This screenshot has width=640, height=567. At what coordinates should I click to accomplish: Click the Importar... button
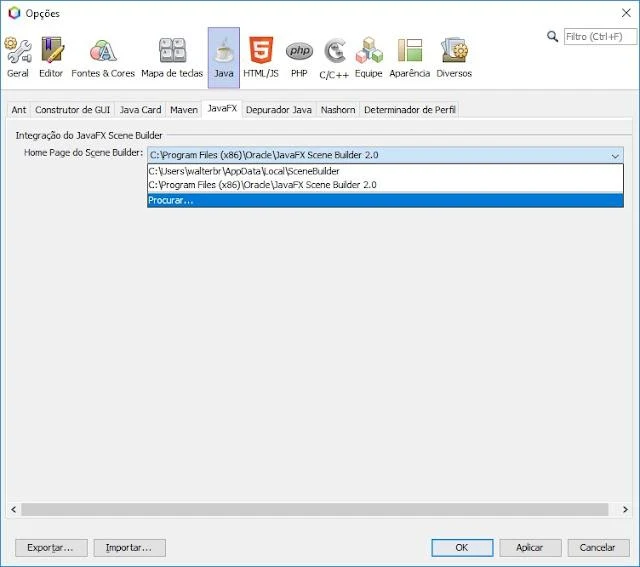(129, 548)
